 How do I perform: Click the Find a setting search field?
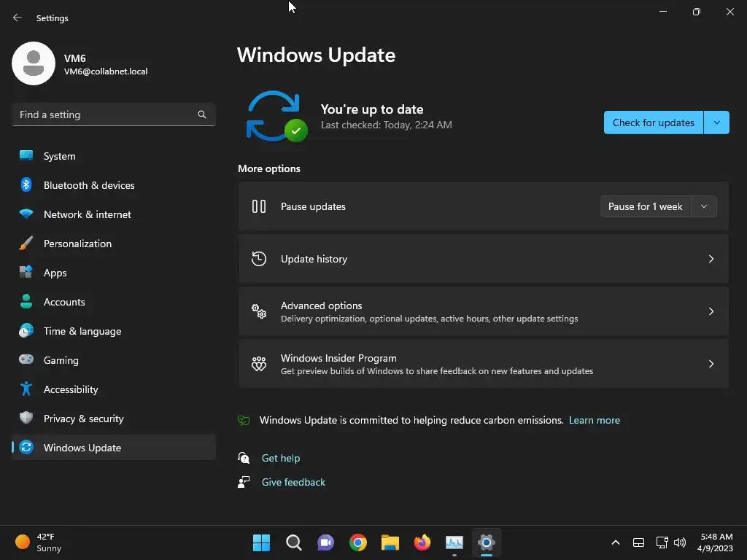point(113,114)
